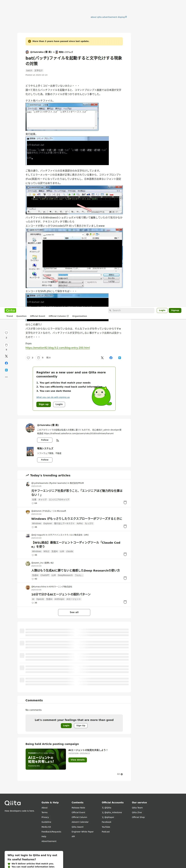Open the Question tab

(21, 316)
